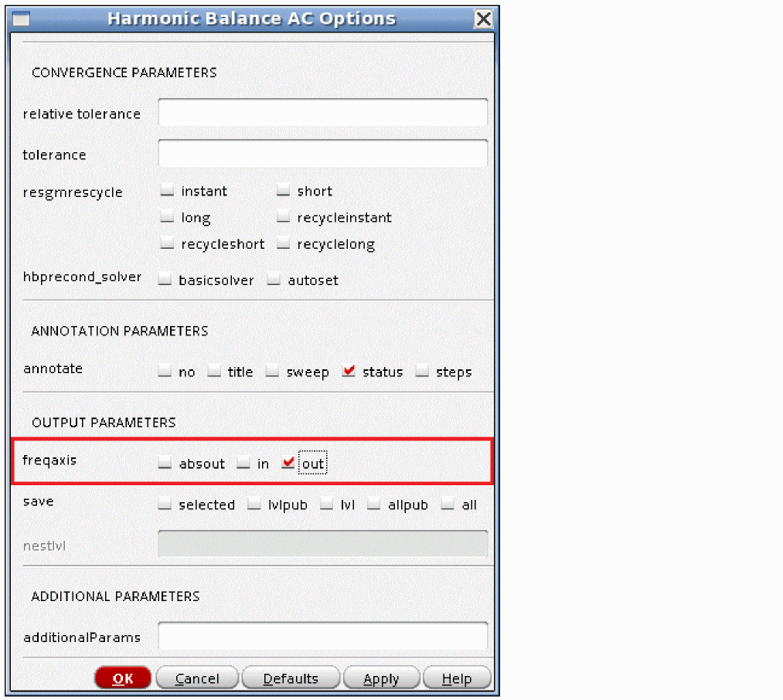Click the Apply button
The width and height of the screenshot is (783, 700).
tap(381, 678)
